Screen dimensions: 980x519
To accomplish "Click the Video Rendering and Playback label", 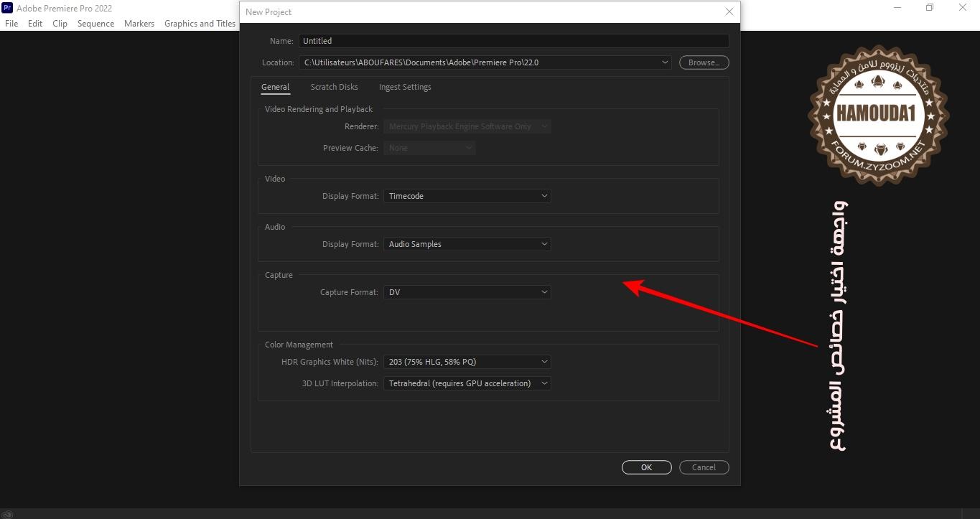I will point(319,109).
